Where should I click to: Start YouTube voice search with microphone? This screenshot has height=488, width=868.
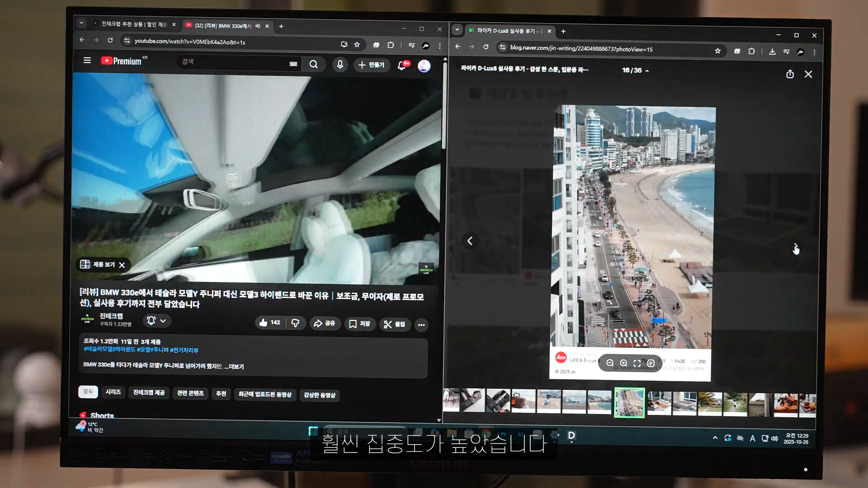[x=340, y=65]
